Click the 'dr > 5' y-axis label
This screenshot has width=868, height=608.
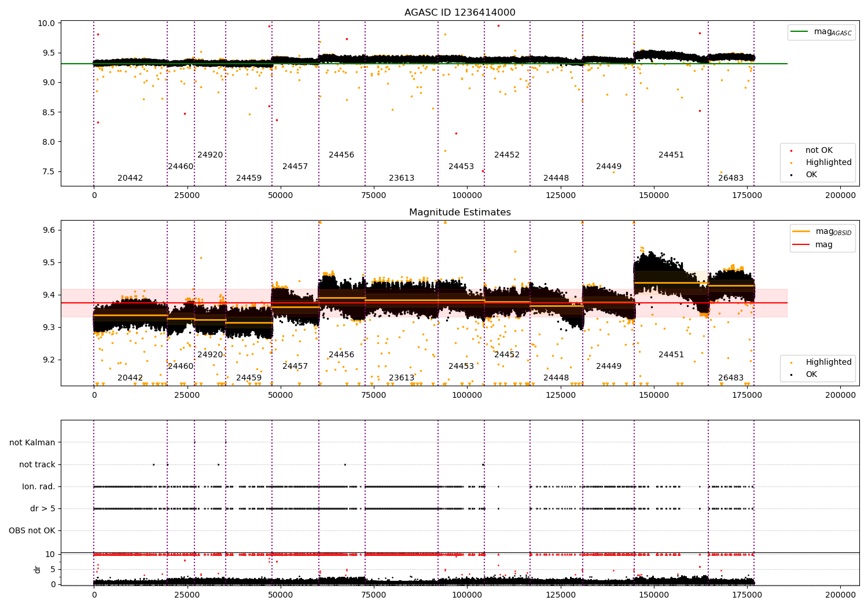click(x=43, y=508)
